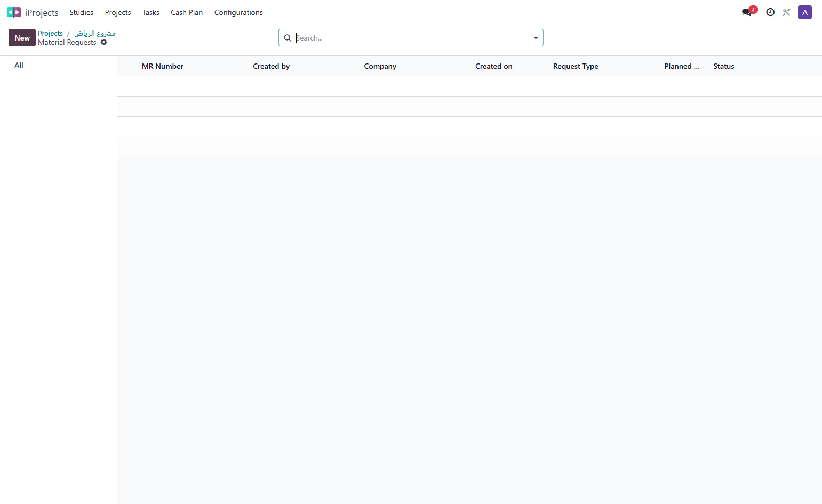
Task: Sort by Created on column
Action: click(493, 66)
